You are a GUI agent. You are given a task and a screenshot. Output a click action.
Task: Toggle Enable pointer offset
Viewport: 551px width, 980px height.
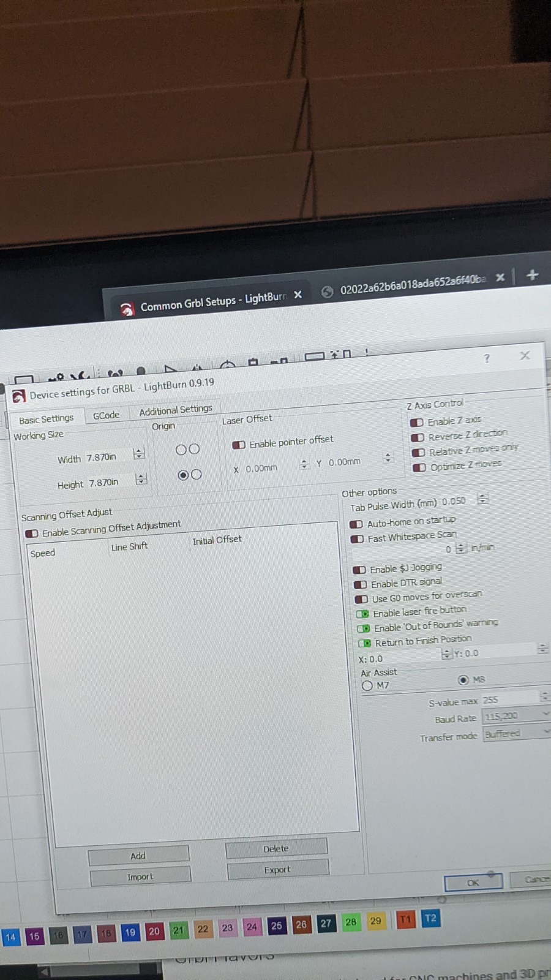tap(239, 445)
